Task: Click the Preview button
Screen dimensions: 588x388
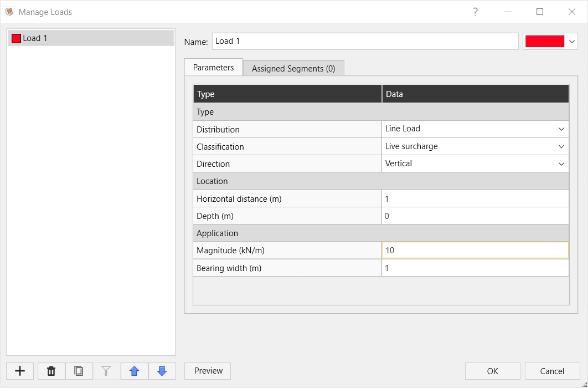Action: [x=209, y=371]
